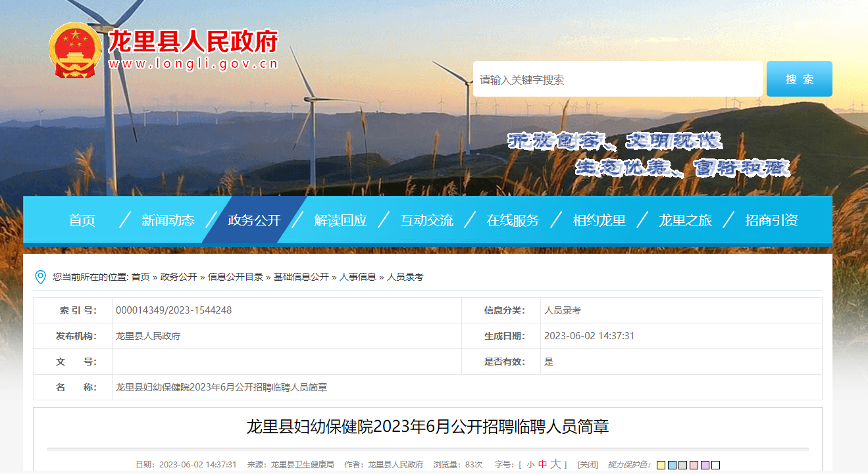
Task: Select the 政务公开 menu tab
Action: (x=254, y=220)
